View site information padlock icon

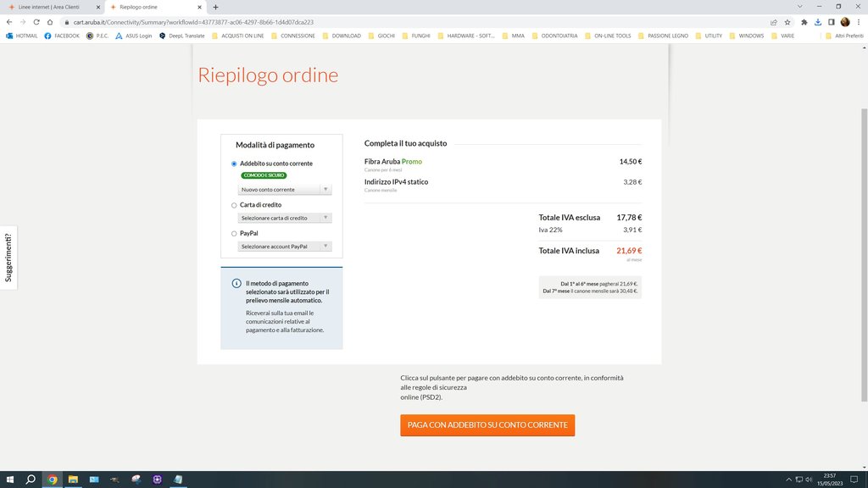click(66, 22)
